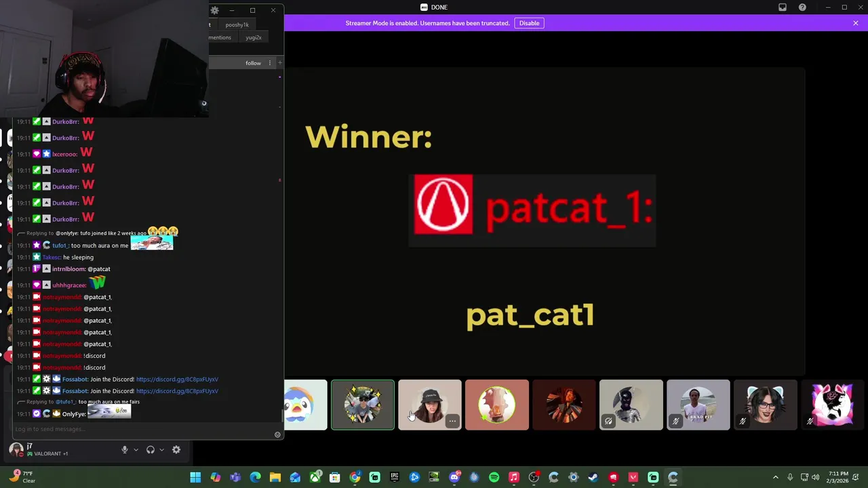The image size is (868, 488).
Task: Click the lxcerooo username in chat
Action: 64,154
